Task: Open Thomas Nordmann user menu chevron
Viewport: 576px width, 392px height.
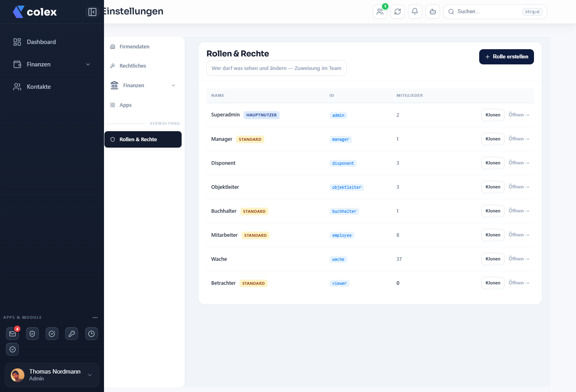Action: [x=90, y=375]
